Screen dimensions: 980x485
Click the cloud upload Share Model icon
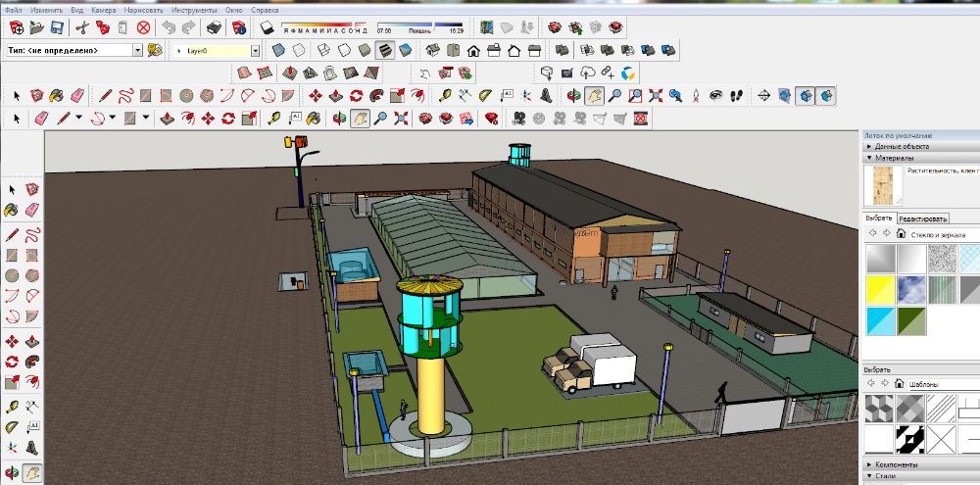click(x=587, y=73)
